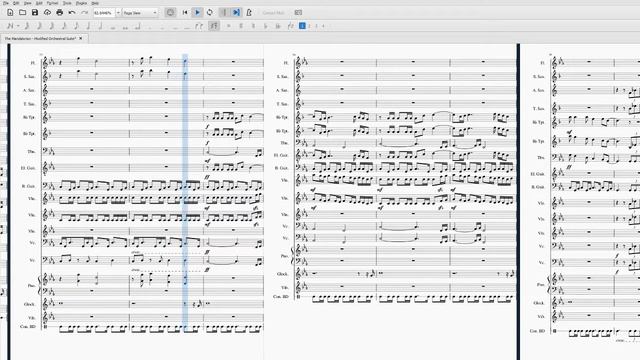The width and height of the screenshot is (640, 360).
Task: Save the score with the floppy disk icon
Action: (x=35, y=13)
